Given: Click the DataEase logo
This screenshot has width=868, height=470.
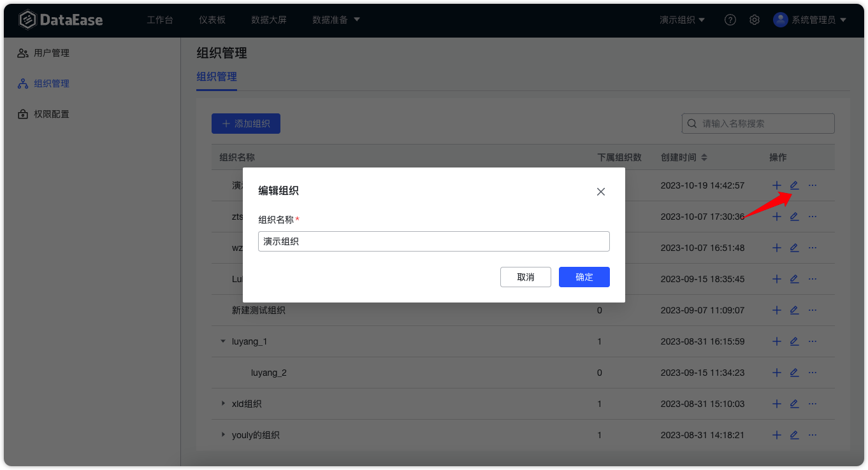Looking at the screenshot, I should point(61,20).
